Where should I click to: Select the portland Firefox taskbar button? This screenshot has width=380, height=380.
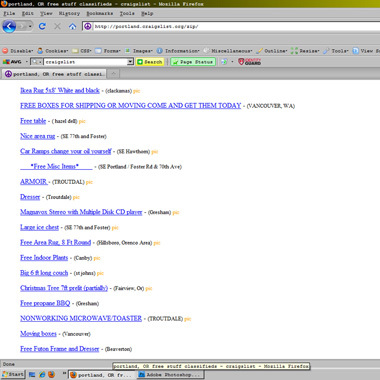(x=102, y=375)
